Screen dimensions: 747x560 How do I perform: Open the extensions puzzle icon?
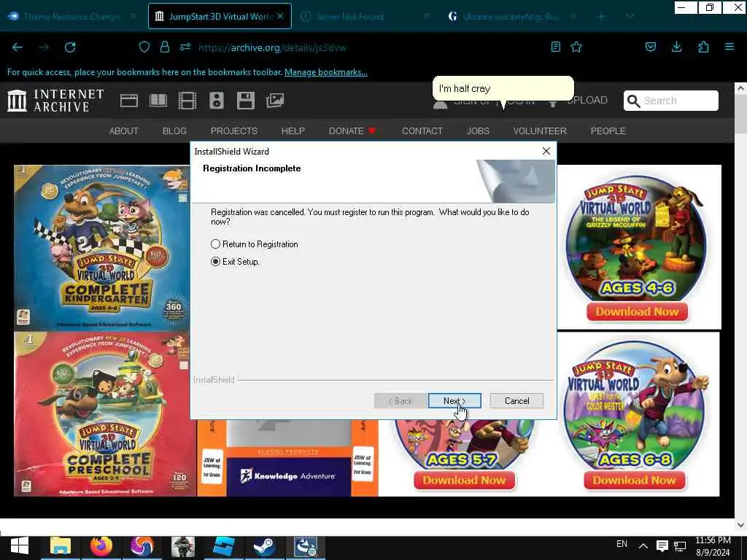(703, 47)
